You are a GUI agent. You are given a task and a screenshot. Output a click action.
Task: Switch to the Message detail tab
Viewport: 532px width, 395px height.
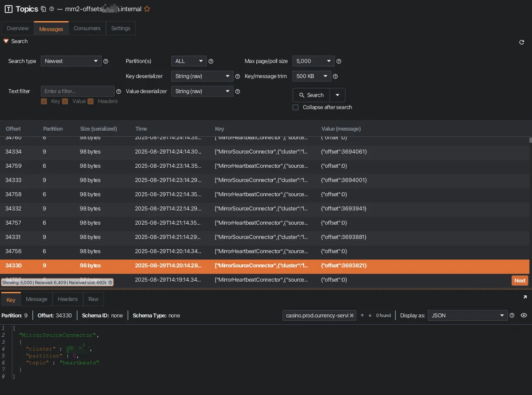[37, 299]
